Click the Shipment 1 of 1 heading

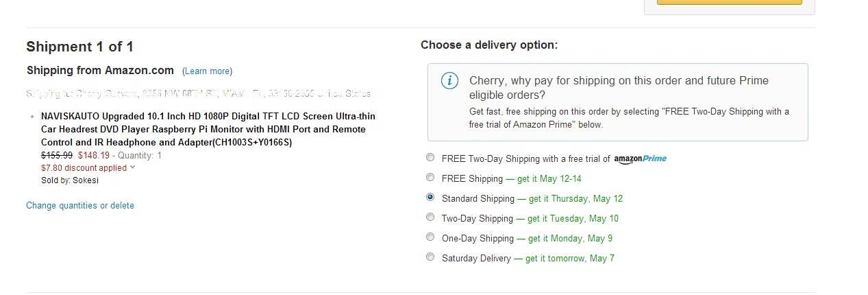[x=79, y=47]
